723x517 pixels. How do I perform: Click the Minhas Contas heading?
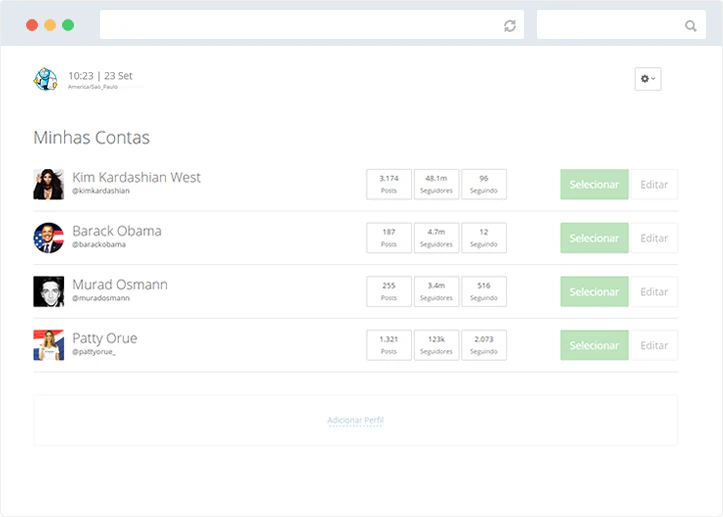(x=92, y=137)
